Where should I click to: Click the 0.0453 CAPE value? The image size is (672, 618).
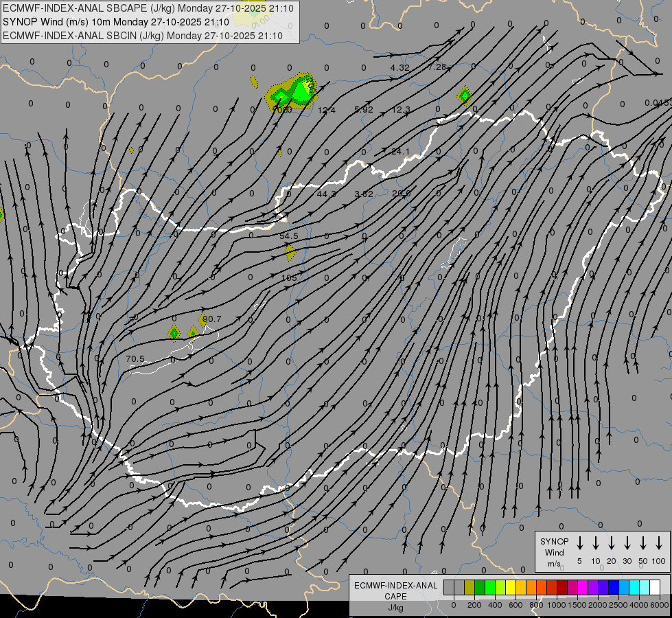(658, 103)
